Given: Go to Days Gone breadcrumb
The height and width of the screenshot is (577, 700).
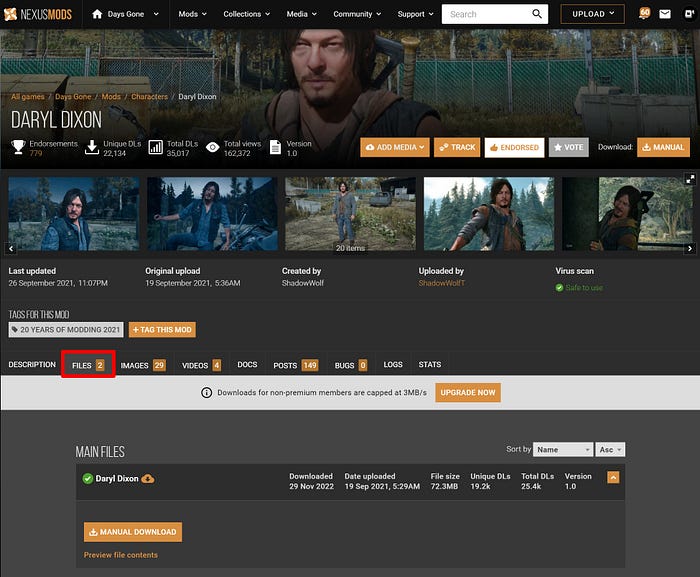Looking at the screenshot, I should pos(73,96).
